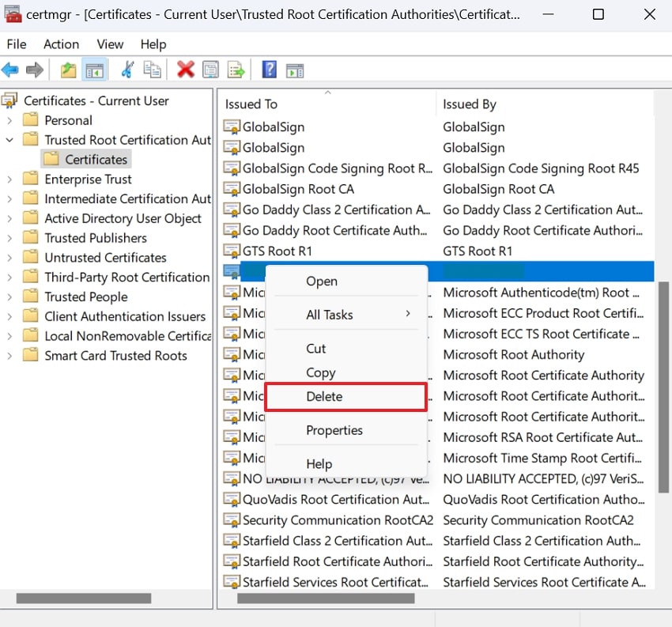
Task: Click certificate icon of Security Communication RootCA2
Action: 232,520
